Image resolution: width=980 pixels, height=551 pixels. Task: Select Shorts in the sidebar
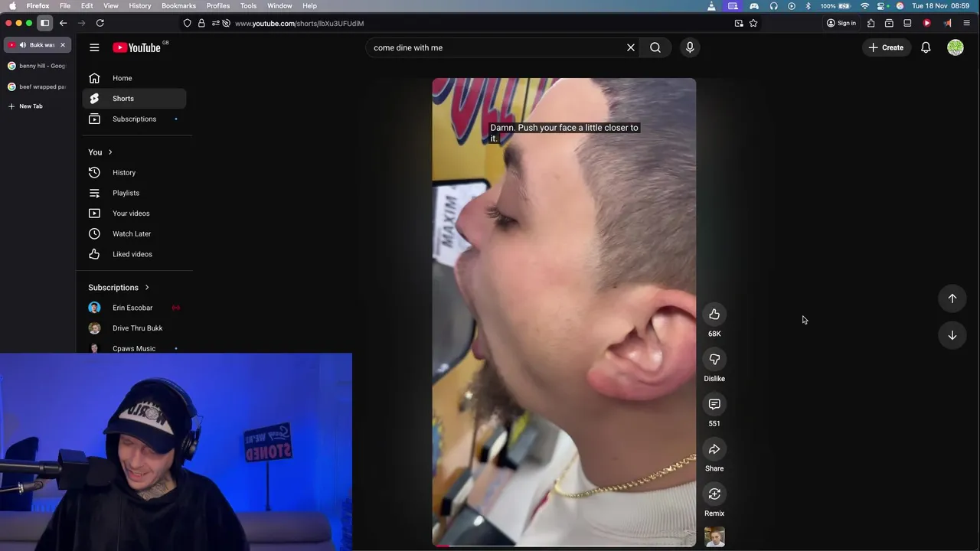pos(134,99)
